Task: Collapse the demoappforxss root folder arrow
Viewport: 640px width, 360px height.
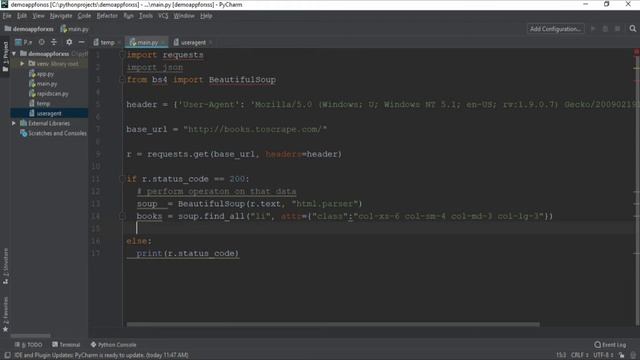Action: click(x=14, y=53)
